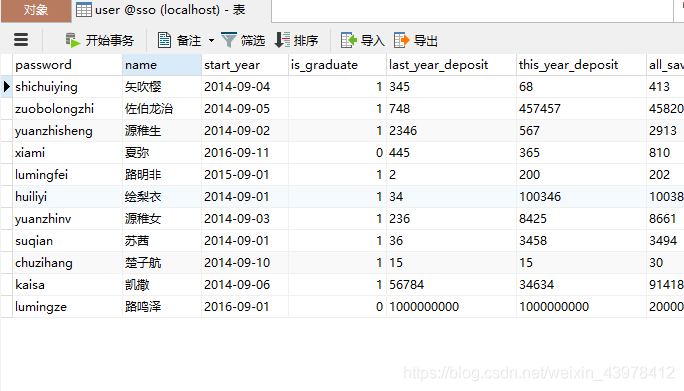Select the this_year_deposit cell 457457
The height and width of the screenshot is (391, 684).
(x=581, y=109)
